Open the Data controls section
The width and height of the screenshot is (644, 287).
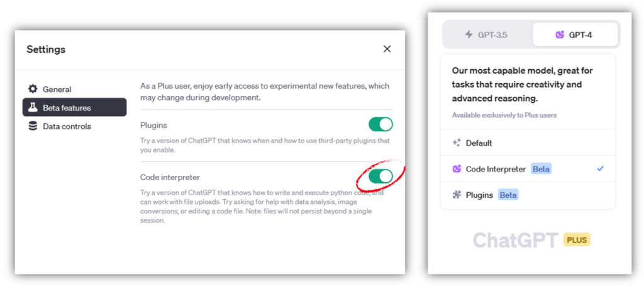coord(74,126)
